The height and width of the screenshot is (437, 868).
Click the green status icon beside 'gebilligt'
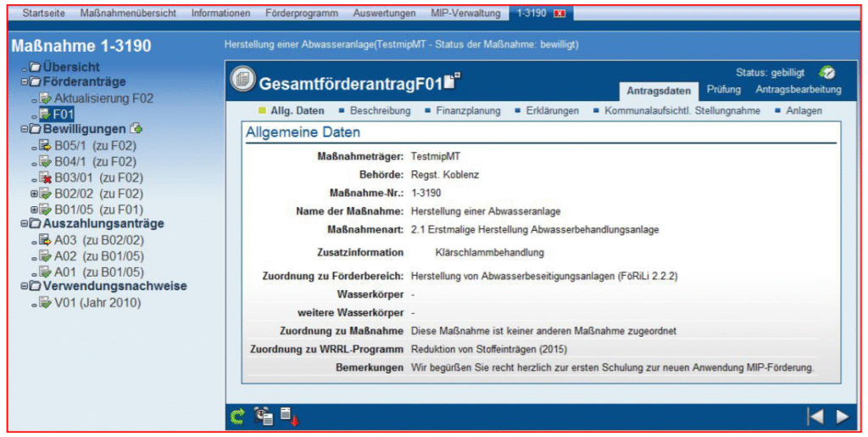827,73
